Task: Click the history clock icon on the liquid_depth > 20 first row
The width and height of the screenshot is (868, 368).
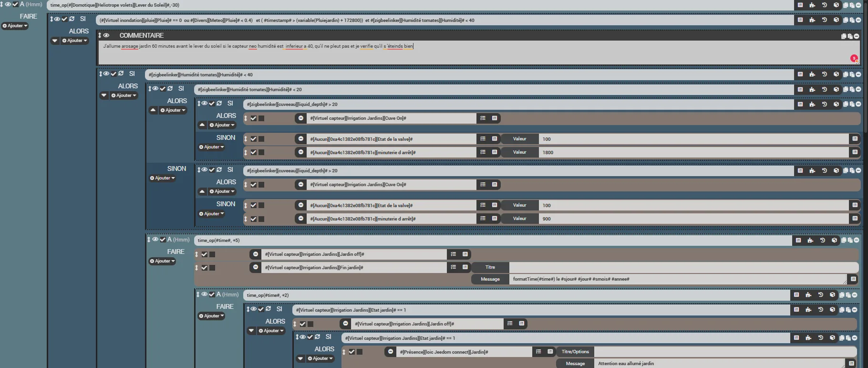Action: coord(824,104)
